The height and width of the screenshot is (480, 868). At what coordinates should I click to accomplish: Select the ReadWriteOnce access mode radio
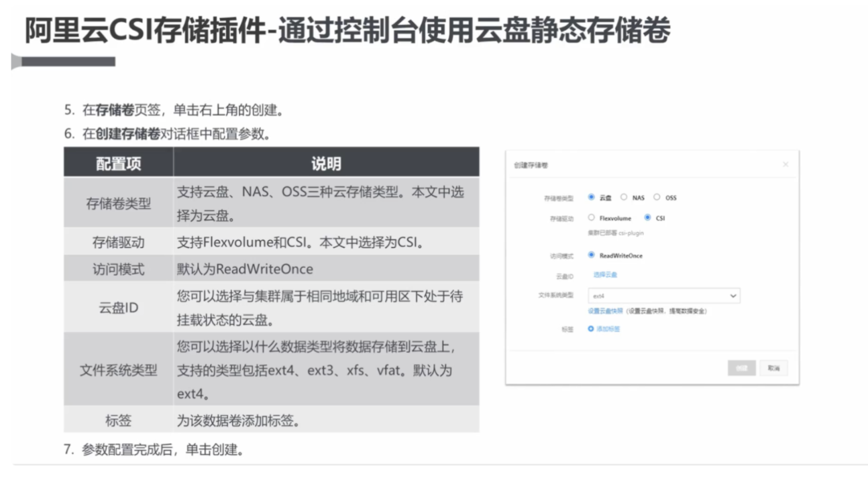[591, 255]
